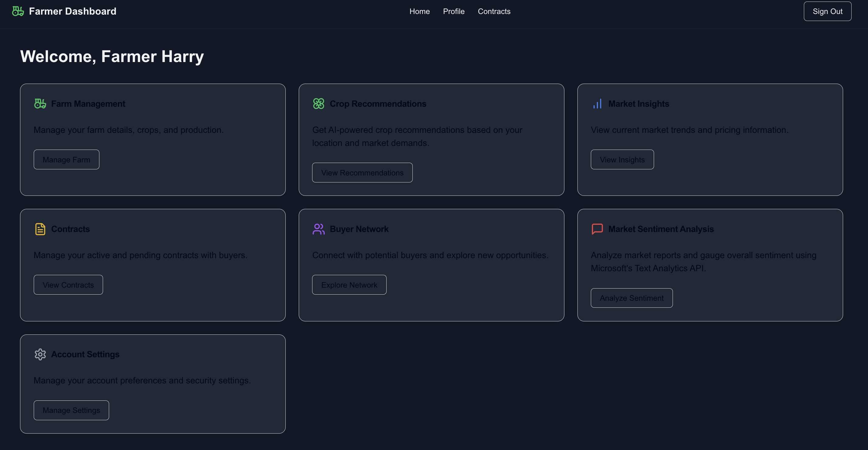
Task: Click the Farm Management tractor icon
Action: tap(40, 103)
